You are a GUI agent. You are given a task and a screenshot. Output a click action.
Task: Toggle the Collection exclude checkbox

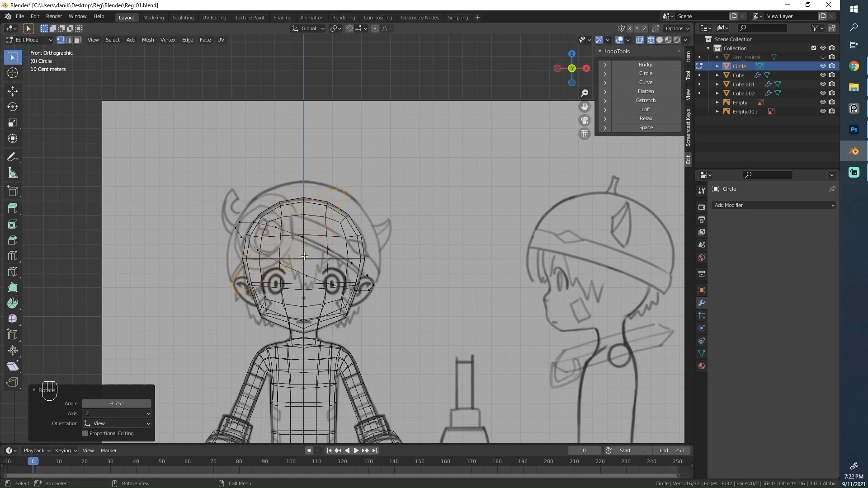coord(814,48)
